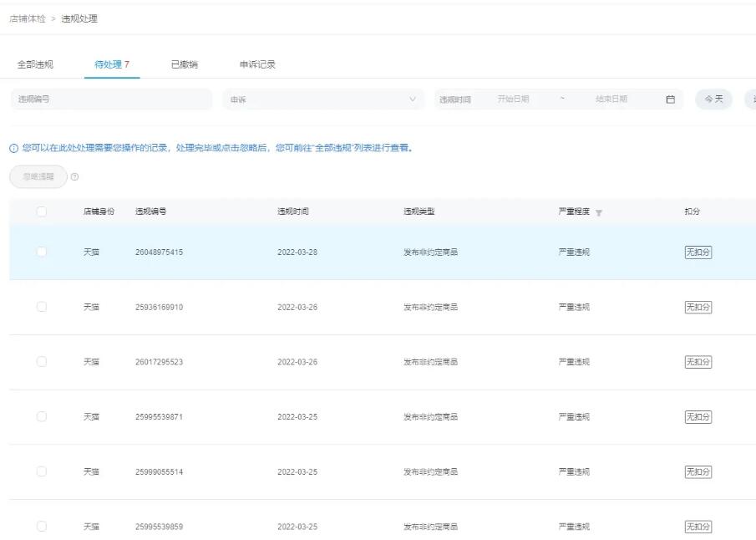Viewport: 756px width, 540px height.
Task: Click date 2022-03-28 in first row
Action: (x=297, y=252)
